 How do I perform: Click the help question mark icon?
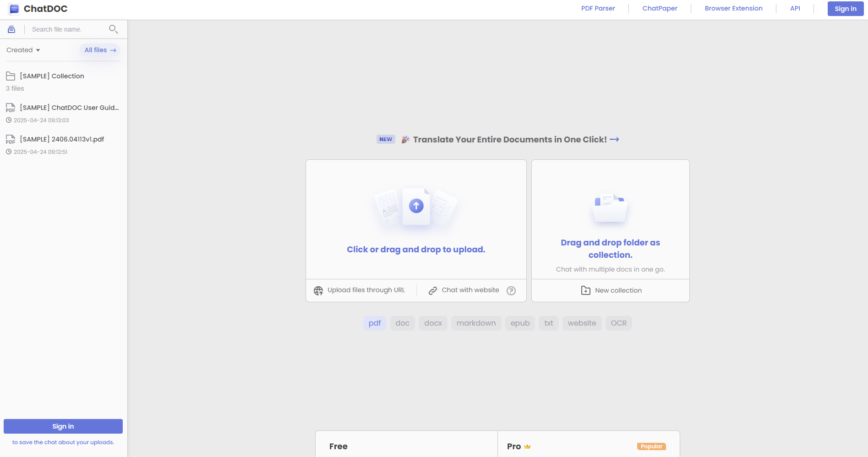tap(511, 291)
